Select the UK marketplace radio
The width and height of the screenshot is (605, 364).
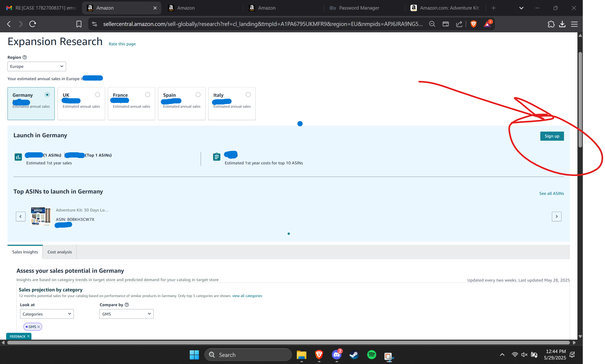pyautogui.click(x=98, y=95)
